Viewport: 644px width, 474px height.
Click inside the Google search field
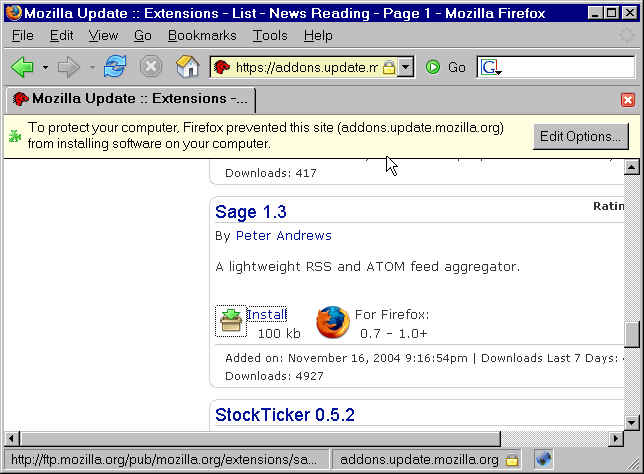(565, 67)
